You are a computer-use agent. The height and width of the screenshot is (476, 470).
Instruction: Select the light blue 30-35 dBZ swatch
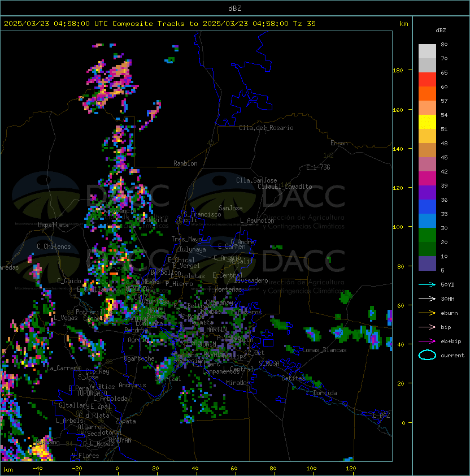(427, 221)
